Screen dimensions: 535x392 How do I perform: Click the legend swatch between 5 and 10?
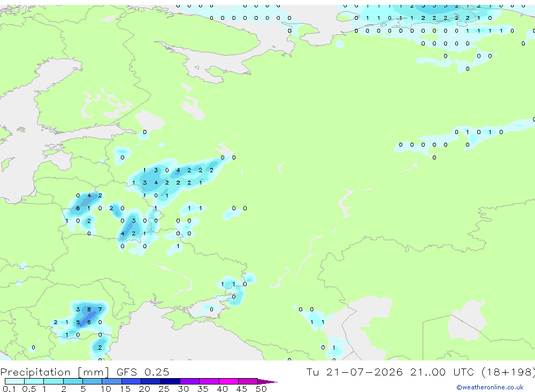coord(93,381)
